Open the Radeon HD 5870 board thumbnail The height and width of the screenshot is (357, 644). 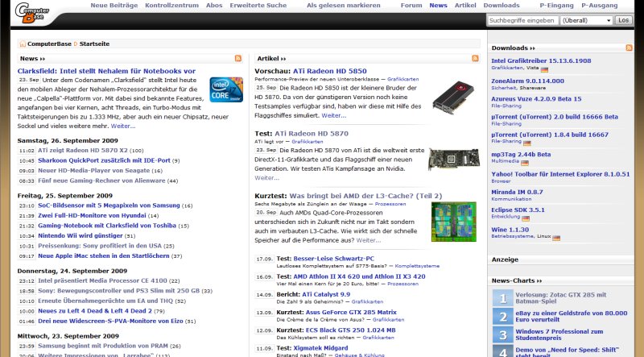(x=454, y=160)
